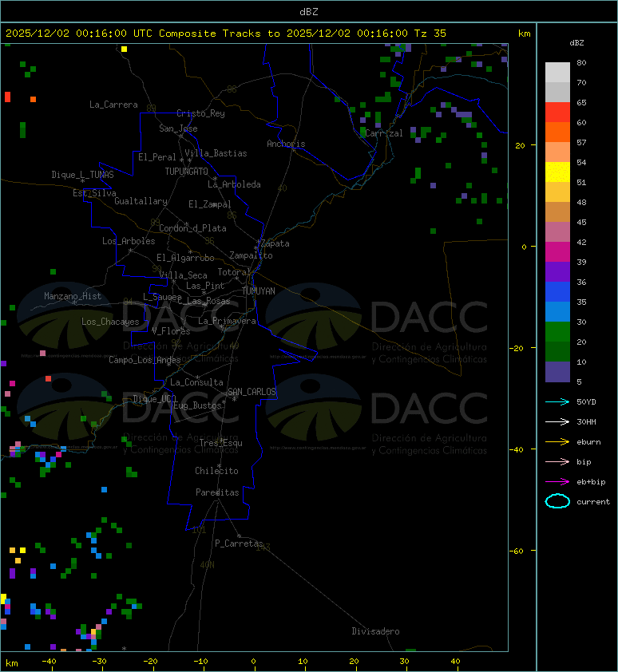Click the Dique_L_TUNAS map label
Viewport: 618px width, 672px height.
click(82, 175)
